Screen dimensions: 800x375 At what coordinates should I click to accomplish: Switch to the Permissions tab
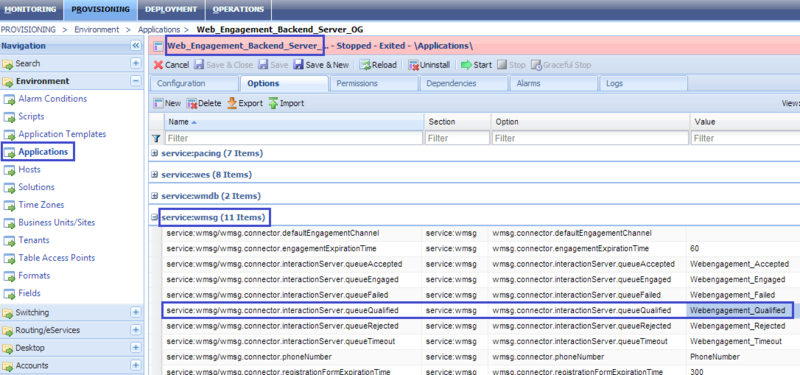[357, 83]
